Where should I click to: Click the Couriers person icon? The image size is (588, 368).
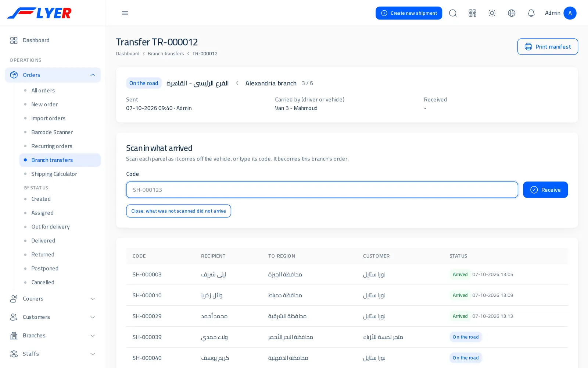[x=14, y=299]
